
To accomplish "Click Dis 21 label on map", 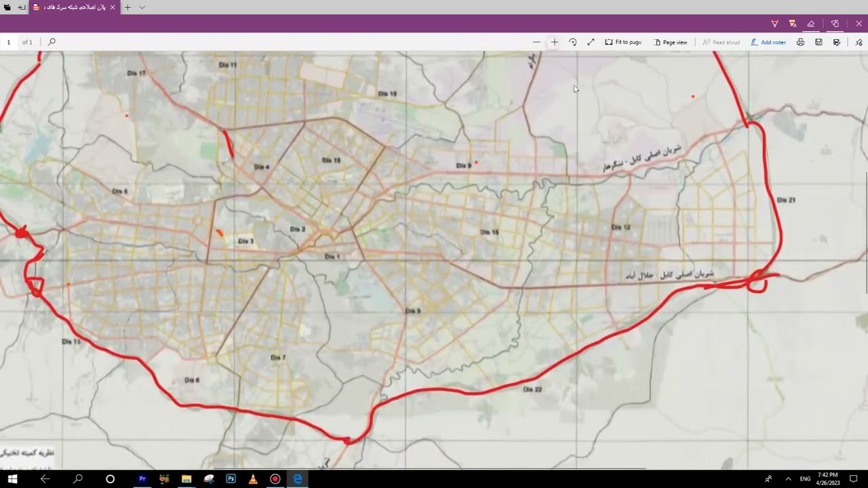I will pyautogui.click(x=786, y=200).
